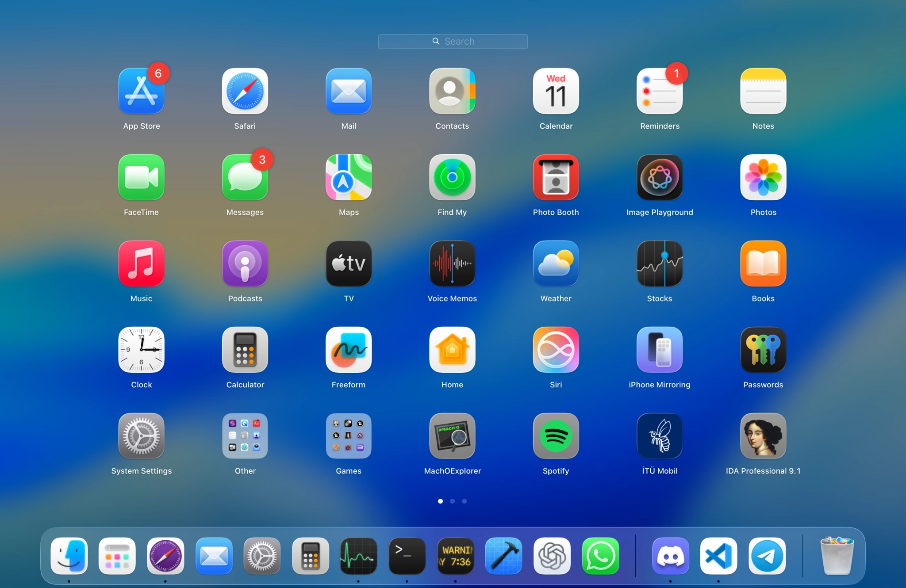Launch MachOExplorer
This screenshot has width=906, height=588.
click(452, 436)
